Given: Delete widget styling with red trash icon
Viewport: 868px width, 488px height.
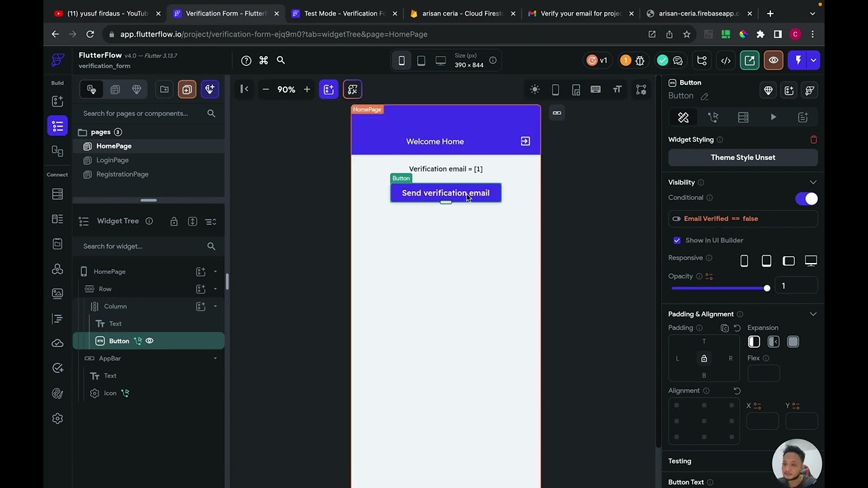Looking at the screenshot, I should coord(814,140).
